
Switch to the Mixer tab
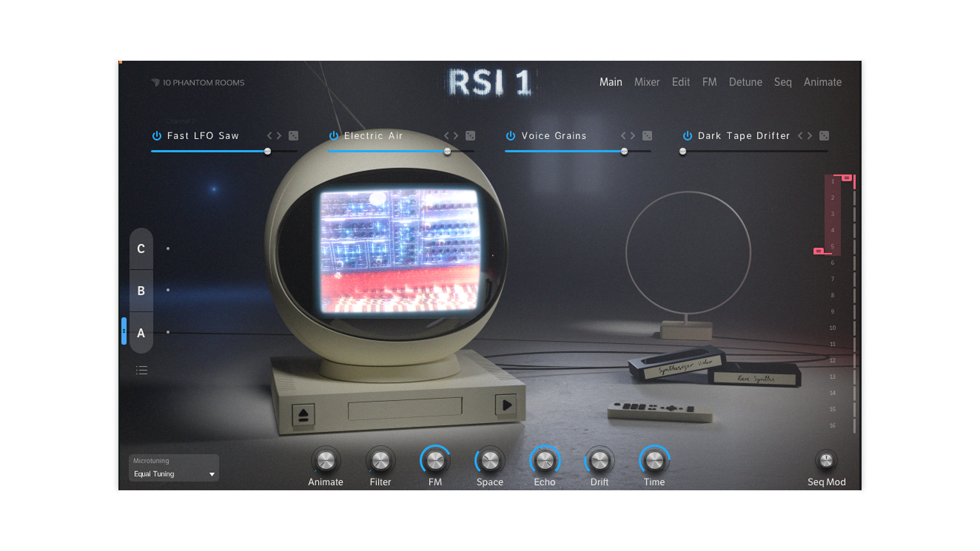click(647, 82)
